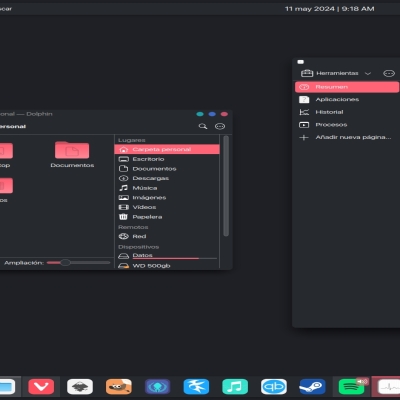Open System Monitor's three-dot menu
Image resolution: width=400 pixels, height=400 pixels.
point(389,73)
